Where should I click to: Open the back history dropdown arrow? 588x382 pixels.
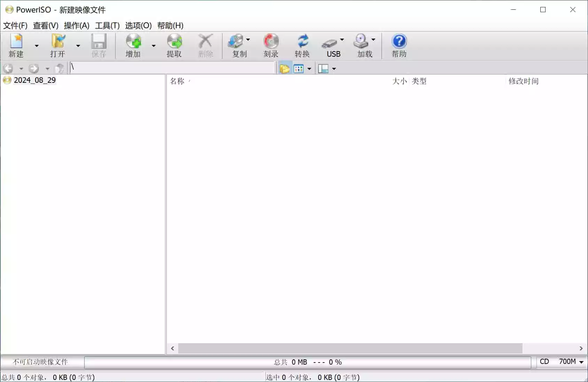tap(21, 69)
